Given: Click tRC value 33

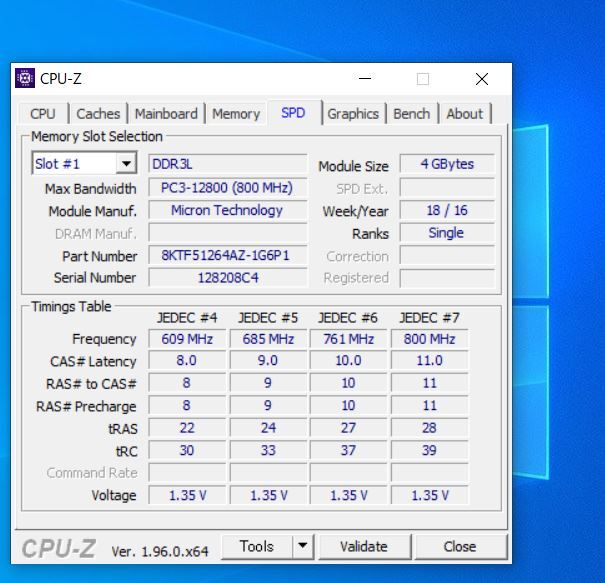Looking at the screenshot, I should [x=268, y=450].
